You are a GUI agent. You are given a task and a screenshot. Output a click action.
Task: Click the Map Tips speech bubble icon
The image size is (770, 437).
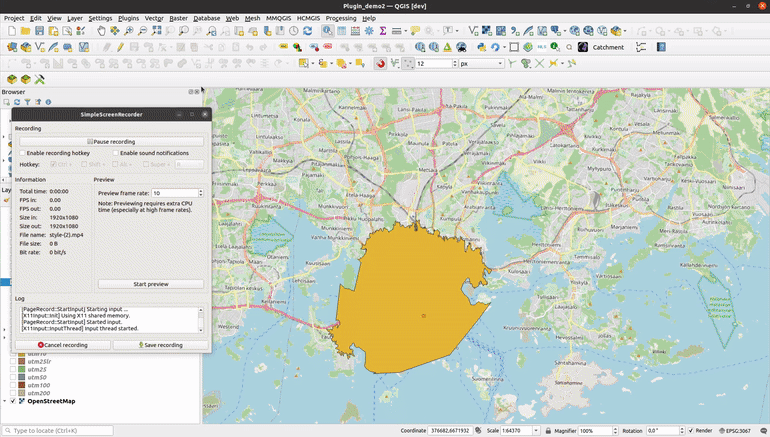415,31
